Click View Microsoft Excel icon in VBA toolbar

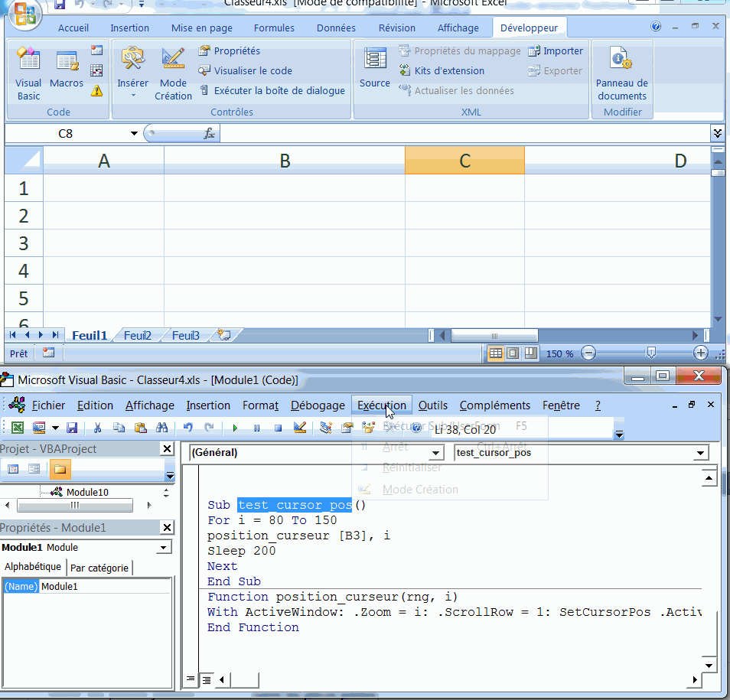tap(18, 427)
